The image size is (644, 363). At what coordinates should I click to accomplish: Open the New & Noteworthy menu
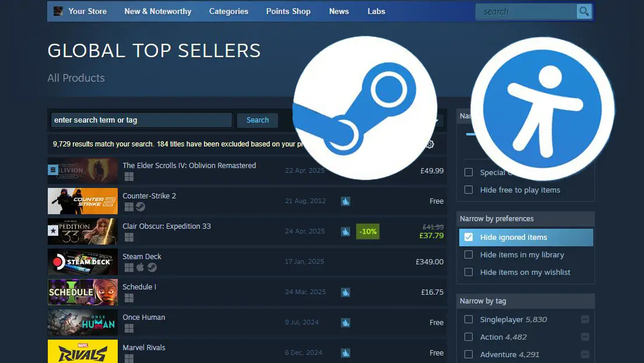point(157,11)
